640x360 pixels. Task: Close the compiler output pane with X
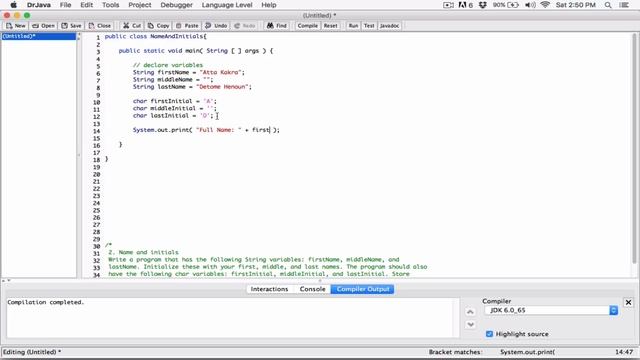coord(628,302)
